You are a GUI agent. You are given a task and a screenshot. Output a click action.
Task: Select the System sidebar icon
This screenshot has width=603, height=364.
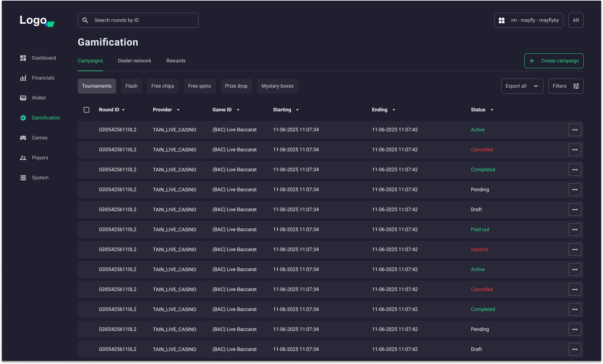coord(23,177)
